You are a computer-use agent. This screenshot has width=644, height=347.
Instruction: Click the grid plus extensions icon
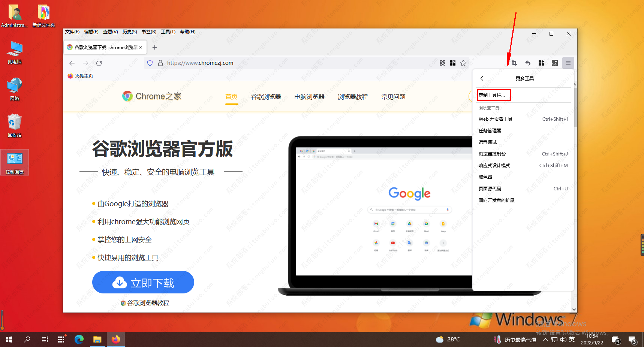(x=541, y=63)
